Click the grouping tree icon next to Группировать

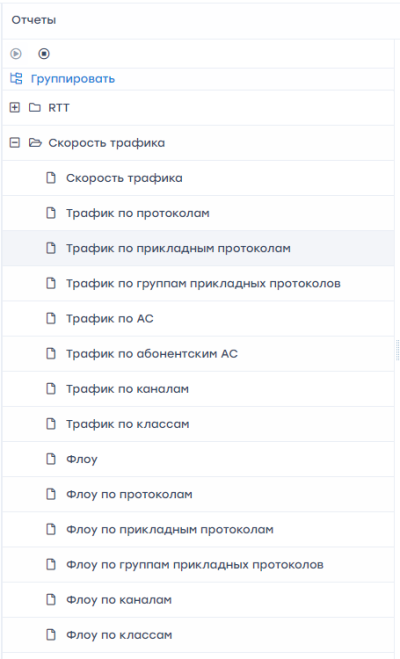point(16,78)
